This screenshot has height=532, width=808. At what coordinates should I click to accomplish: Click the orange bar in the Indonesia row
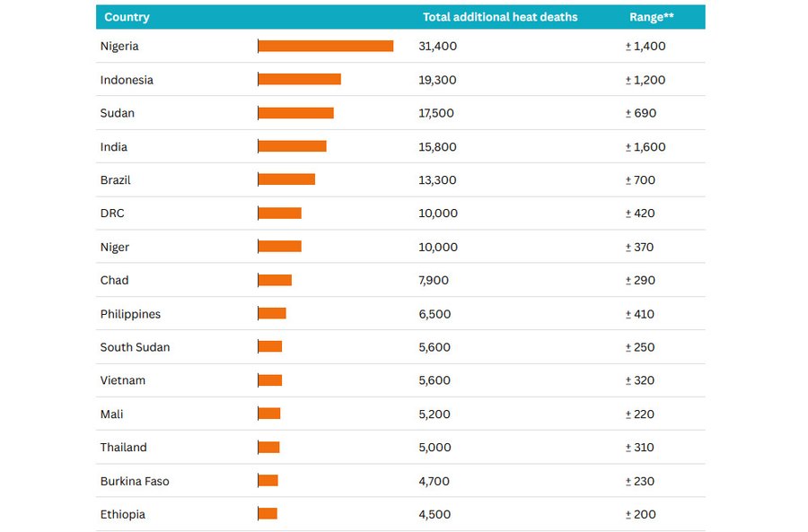pos(299,79)
